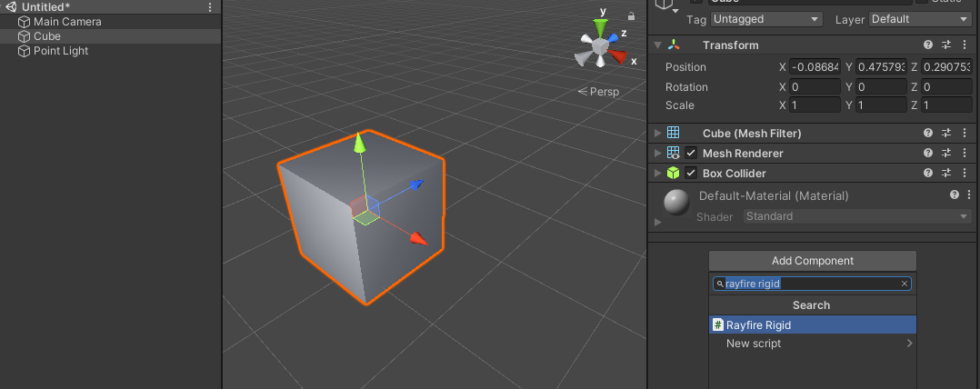The height and width of the screenshot is (389, 980).
Task: Disable the Box Collider checkbox
Action: [691, 173]
